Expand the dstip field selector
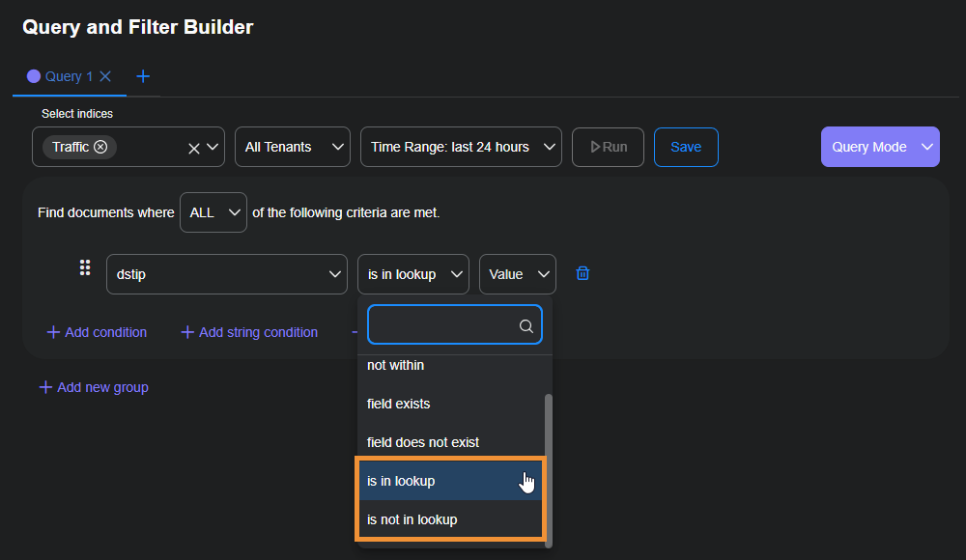 click(226, 274)
